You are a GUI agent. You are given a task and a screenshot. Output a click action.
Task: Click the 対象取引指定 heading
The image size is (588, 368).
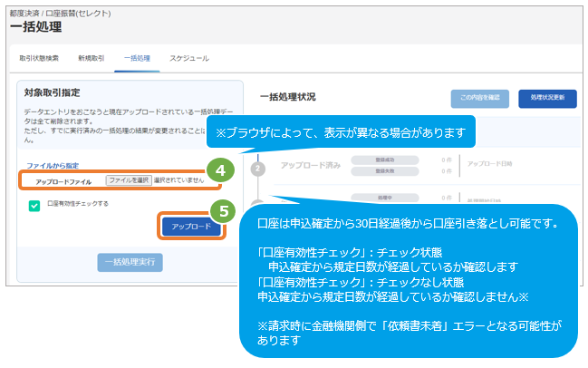(53, 92)
